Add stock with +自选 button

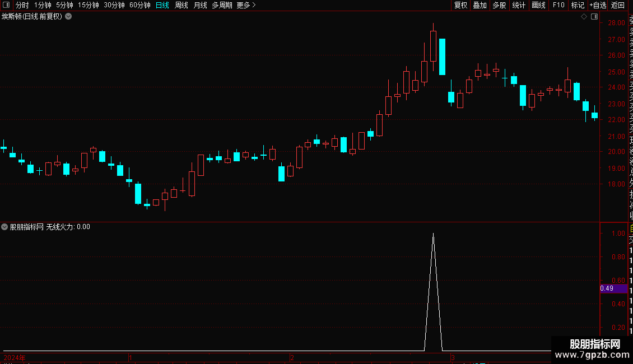598,5
